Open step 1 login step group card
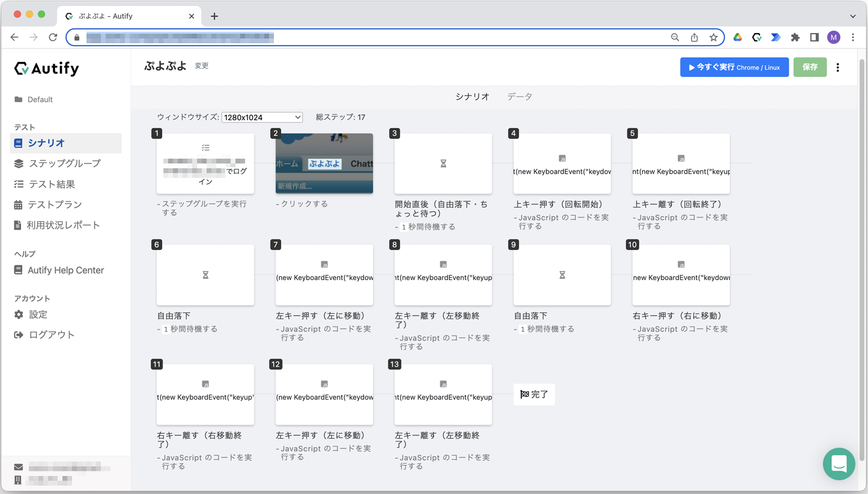This screenshot has width=868, height=494. [x=205, y=163]
